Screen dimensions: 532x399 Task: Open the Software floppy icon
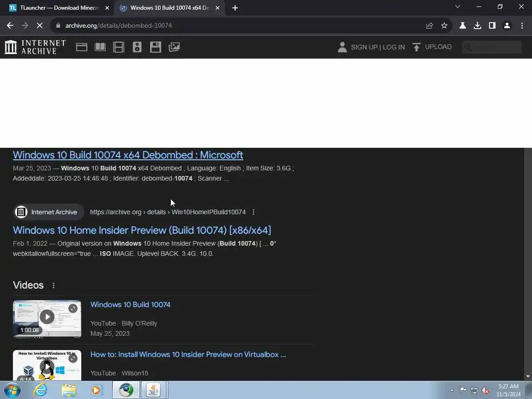click(x=155, y=47)
